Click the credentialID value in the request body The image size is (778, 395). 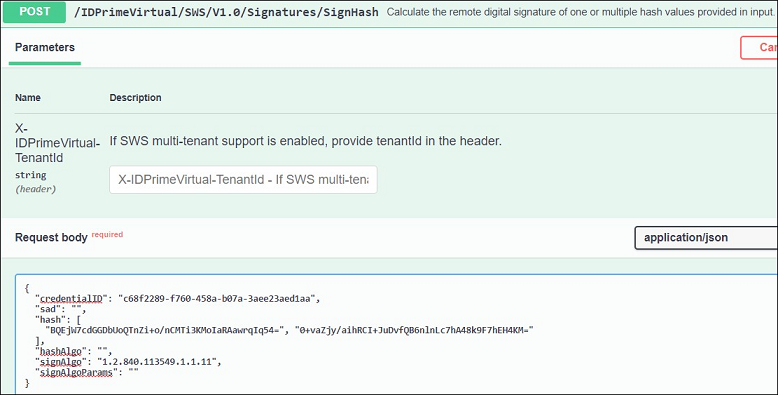(x=219, y=299)
